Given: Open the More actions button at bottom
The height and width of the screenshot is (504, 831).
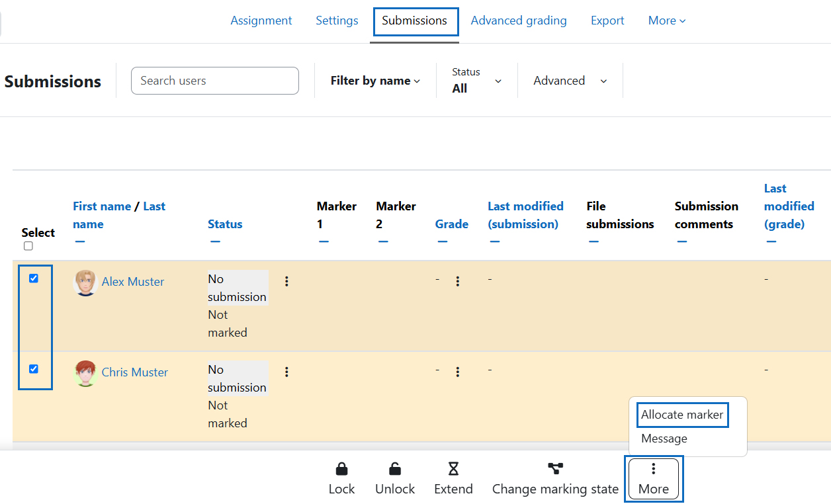Looking at the screenshot, I should click(x=654, y=479).
